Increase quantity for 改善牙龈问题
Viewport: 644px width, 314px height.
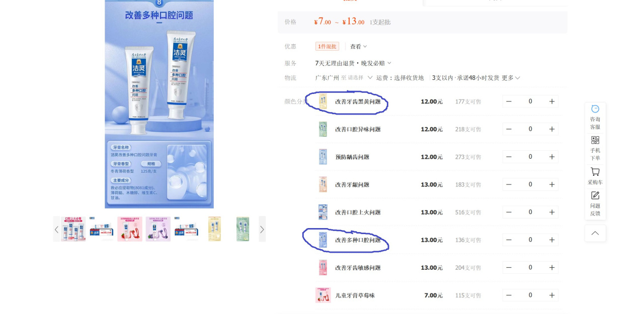coord(552,184)
